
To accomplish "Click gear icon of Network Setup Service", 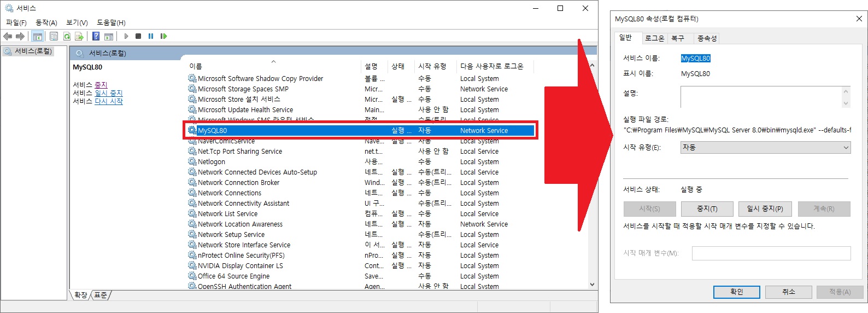I will [192, 234].
